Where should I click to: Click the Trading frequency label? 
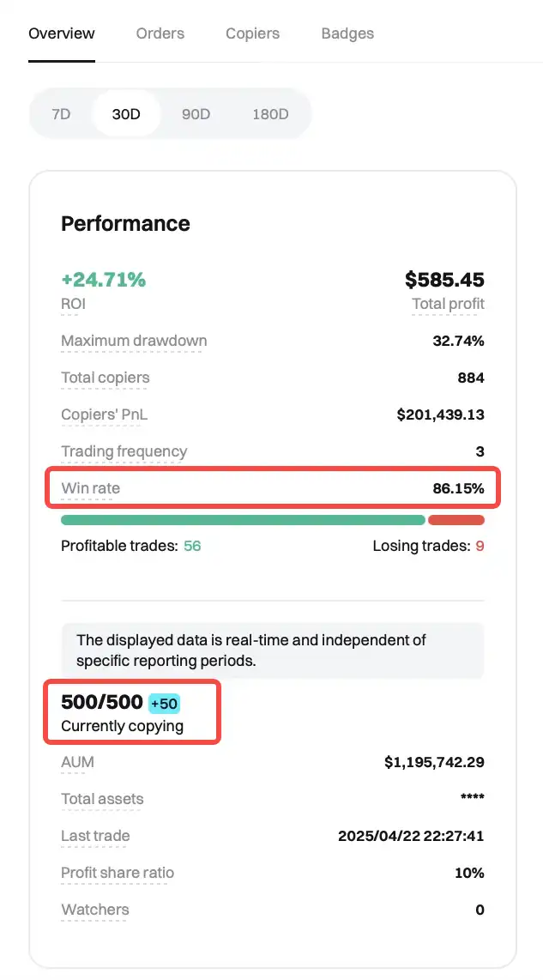(124, 451)
